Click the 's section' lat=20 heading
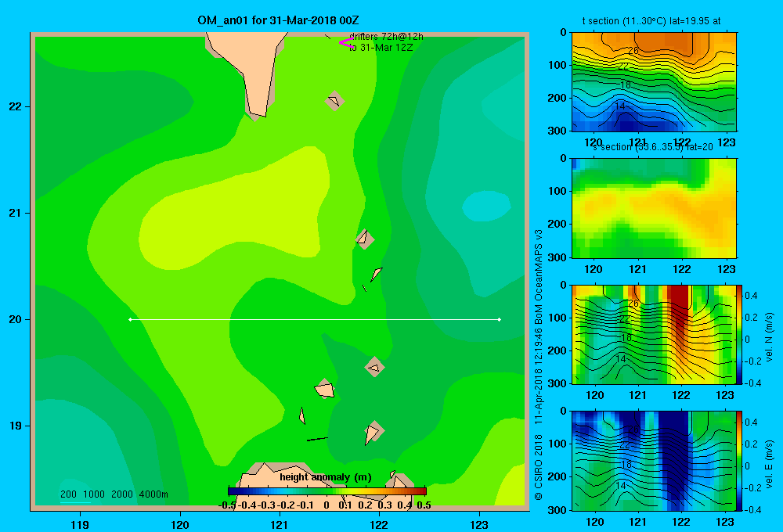The width and height of the screenshot is (783, 532). pos(653,147)
